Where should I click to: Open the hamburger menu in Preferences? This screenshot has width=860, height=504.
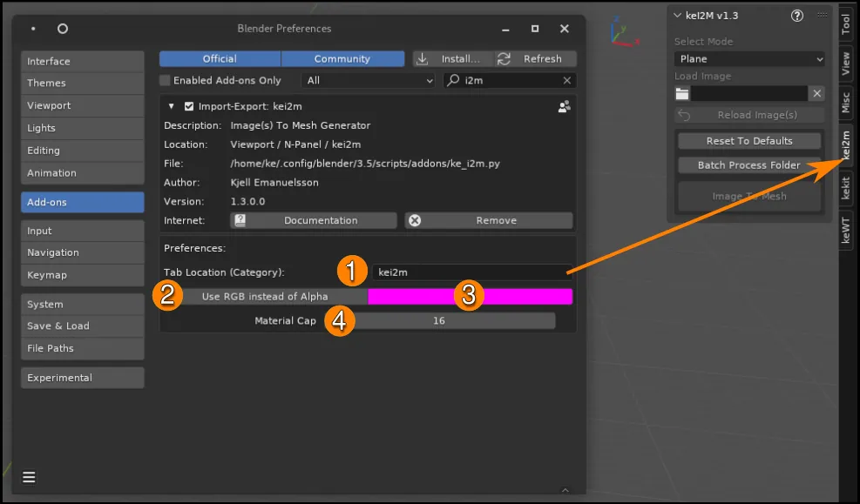point(29,477)
